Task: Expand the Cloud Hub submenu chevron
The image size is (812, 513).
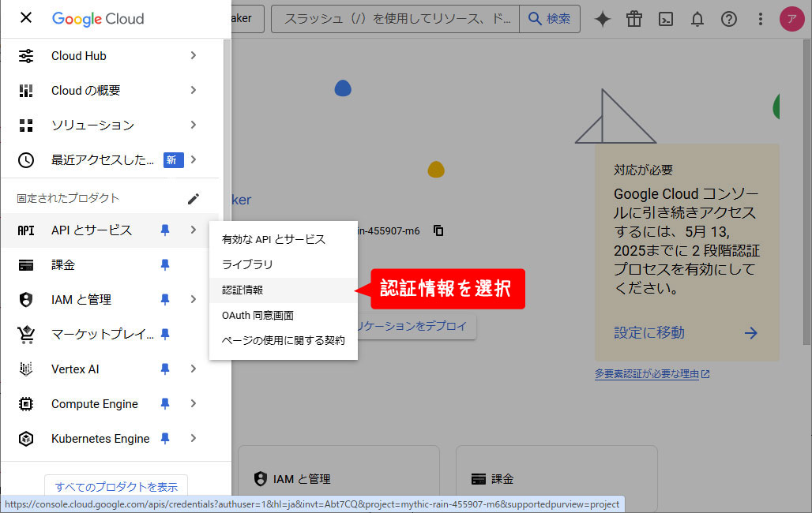Action: click(194, 55)
